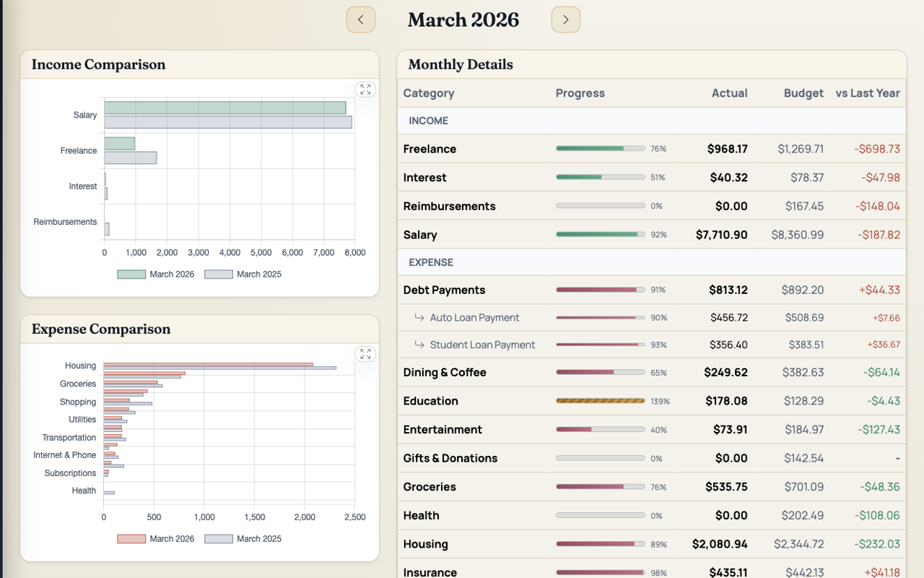Collapse the Debt Payments category row
924x578 pixels.
click(444, 290)
